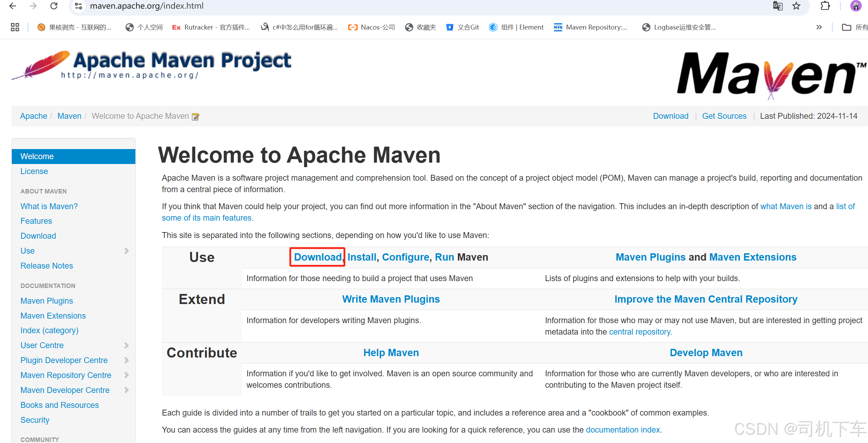Open the Chrome apps grid icon

15,27
